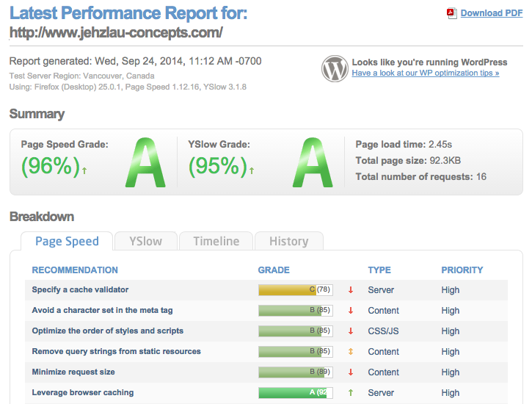Sort by the Priority column header
Viewport: 532px width, 404px height.
(x=462, y=270)
